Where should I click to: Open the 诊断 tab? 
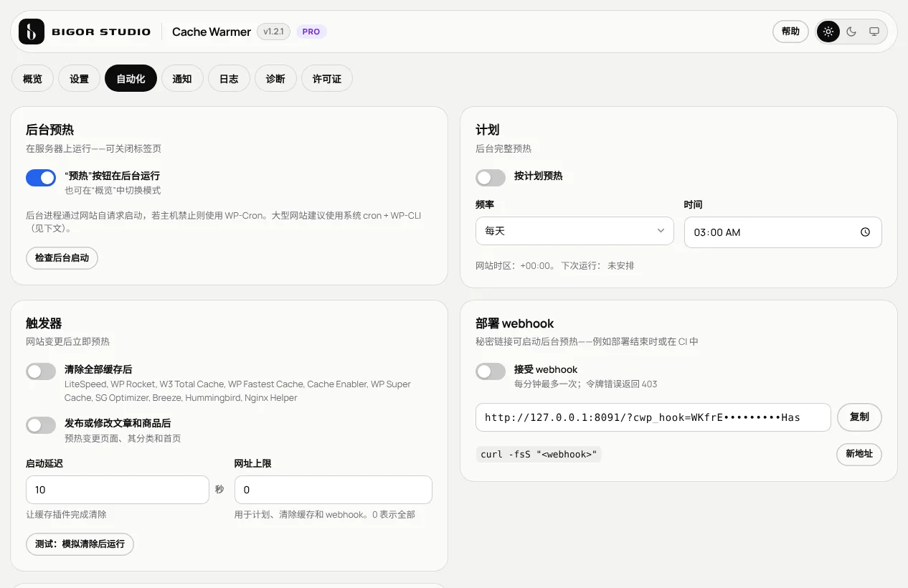275,79
